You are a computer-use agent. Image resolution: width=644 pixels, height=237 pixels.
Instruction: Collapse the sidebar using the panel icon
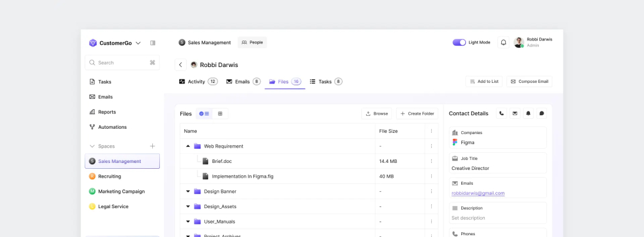153,43
